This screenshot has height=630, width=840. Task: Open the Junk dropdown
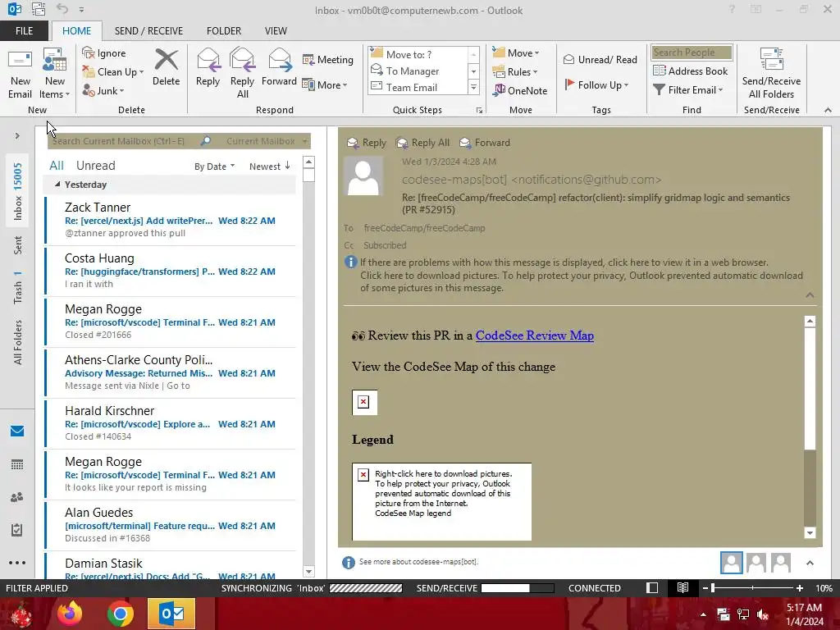coord(103,90)
